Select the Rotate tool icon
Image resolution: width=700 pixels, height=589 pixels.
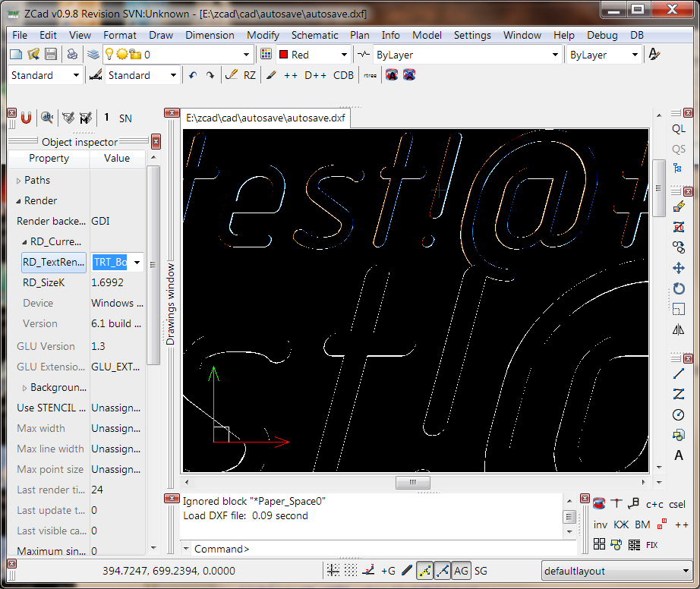(679, 288)
